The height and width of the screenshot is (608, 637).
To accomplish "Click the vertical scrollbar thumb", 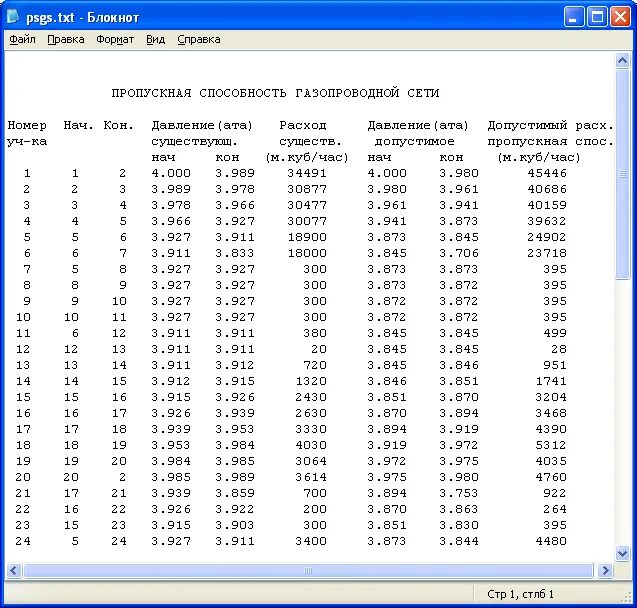I will [x=622, y=175].
